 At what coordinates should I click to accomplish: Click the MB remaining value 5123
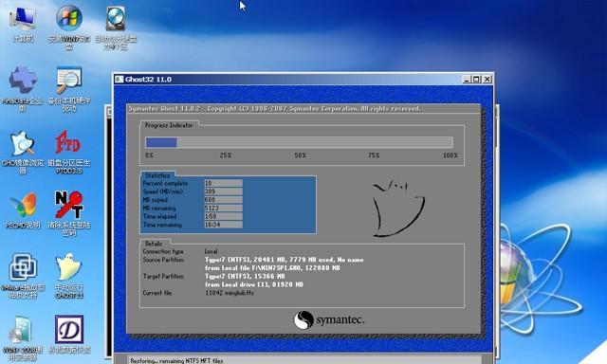[x=224, y=209]
